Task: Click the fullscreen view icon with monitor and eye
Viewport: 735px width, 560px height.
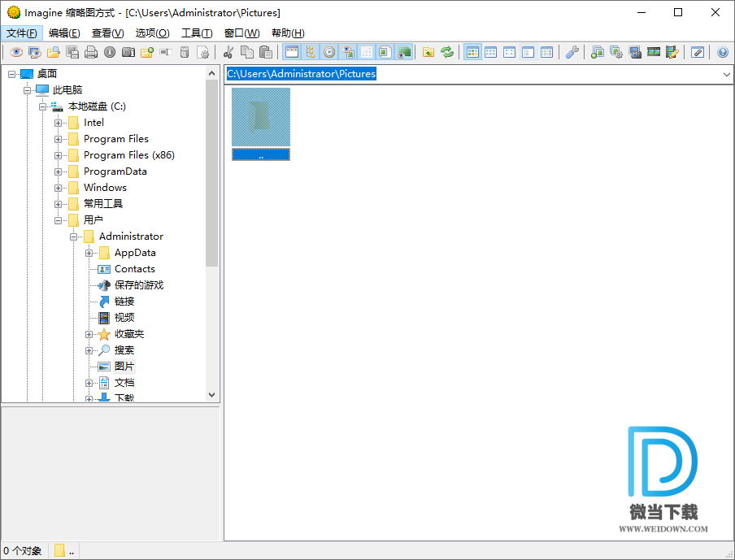Action: (35, 52)
